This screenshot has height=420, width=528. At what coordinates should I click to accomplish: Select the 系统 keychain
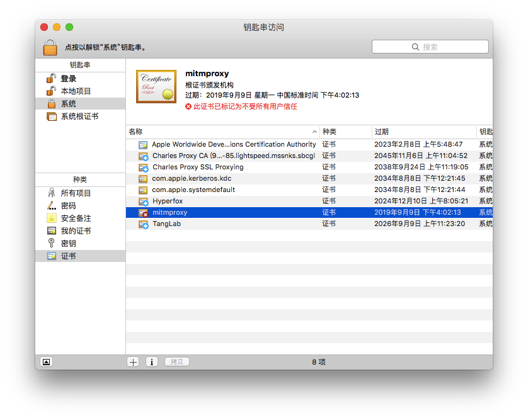pyautogui.click(x=80, y=104)
